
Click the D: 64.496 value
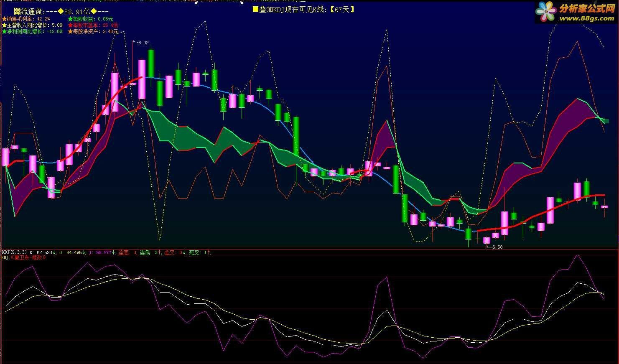pyautogui.click(x=71, y=252)
